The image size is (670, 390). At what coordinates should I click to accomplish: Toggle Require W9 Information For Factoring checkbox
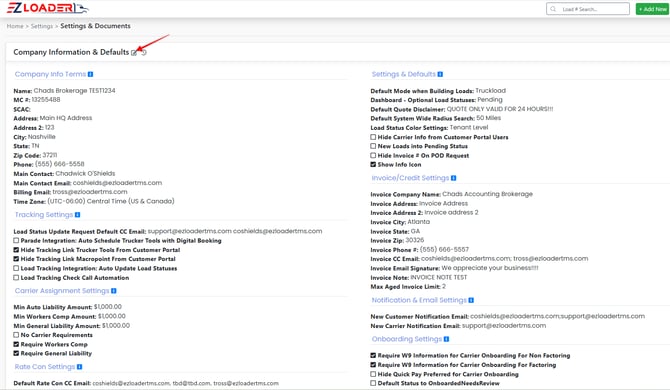coord(373,365)
